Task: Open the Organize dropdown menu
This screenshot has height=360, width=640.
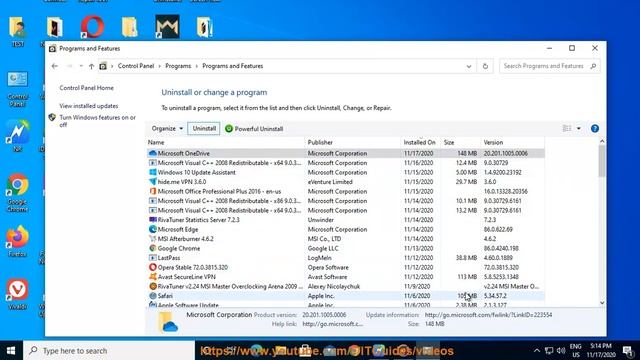Action: click(x=167, y=129)
